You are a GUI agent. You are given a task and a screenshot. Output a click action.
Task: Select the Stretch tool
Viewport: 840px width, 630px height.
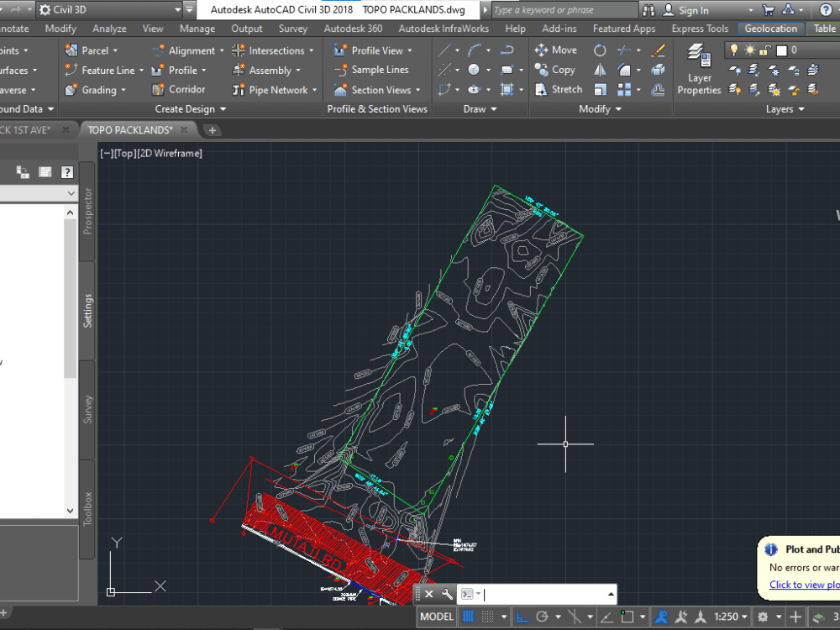559,90
